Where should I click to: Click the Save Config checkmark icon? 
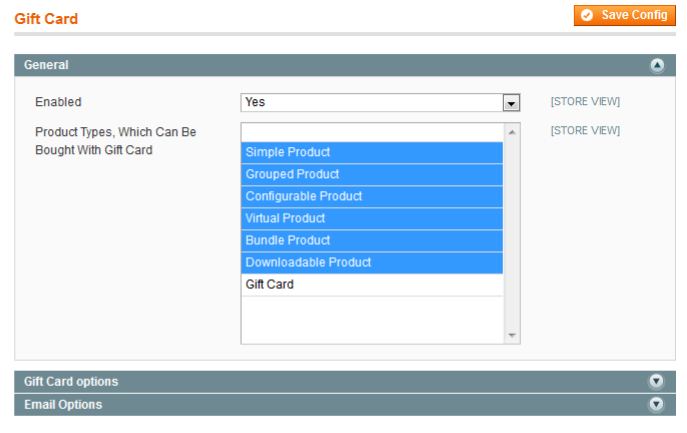pos(587,16)
